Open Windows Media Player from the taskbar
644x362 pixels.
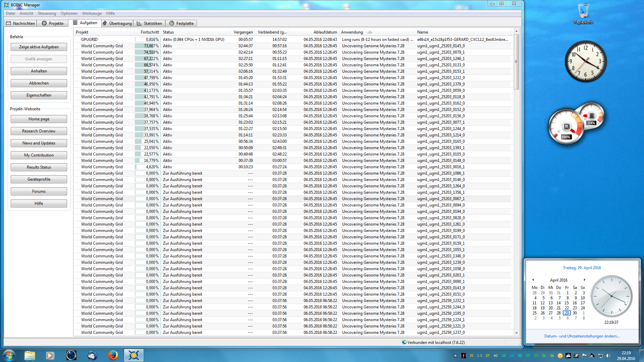50,355
